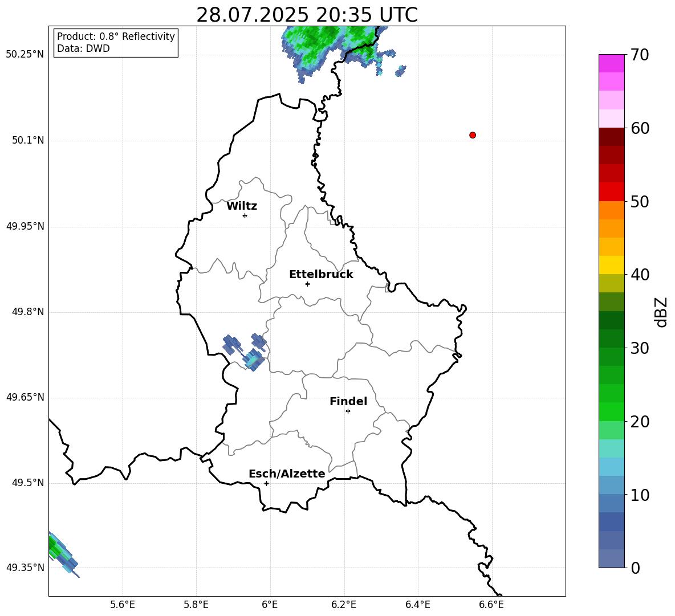Click the 30 value on the colorbar

pyautogui.click(x=640, y=348)
